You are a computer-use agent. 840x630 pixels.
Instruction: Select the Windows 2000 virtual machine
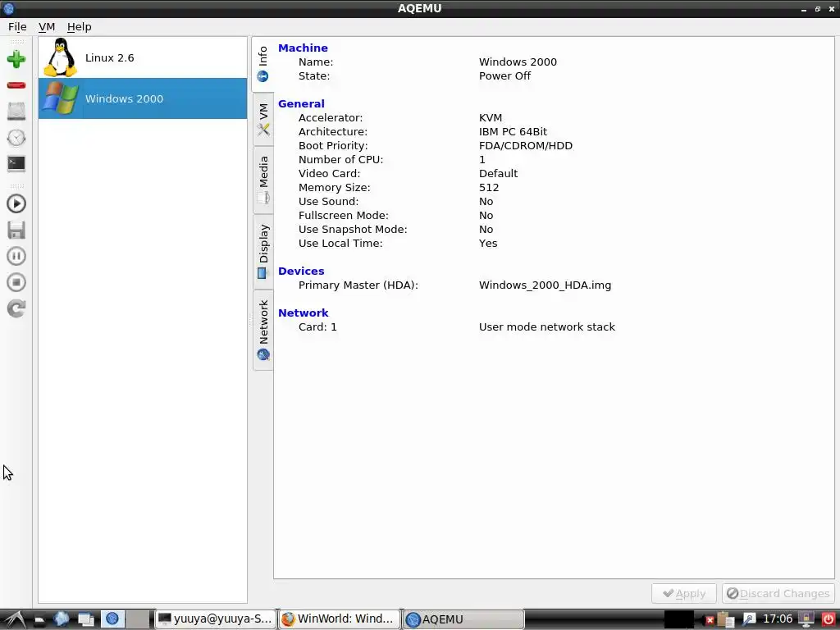[143, 98]
